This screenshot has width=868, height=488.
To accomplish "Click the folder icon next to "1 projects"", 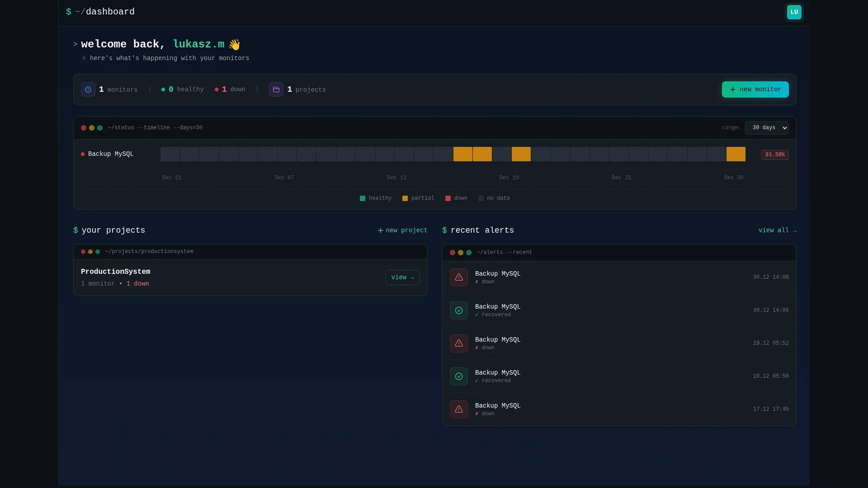I will point(276,89).
